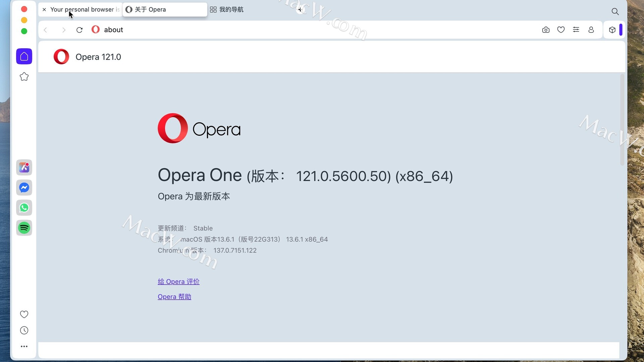Search tabs with the magnifier icon
Viewport: 644px width, 362px height.
click(x=615, y=11)
